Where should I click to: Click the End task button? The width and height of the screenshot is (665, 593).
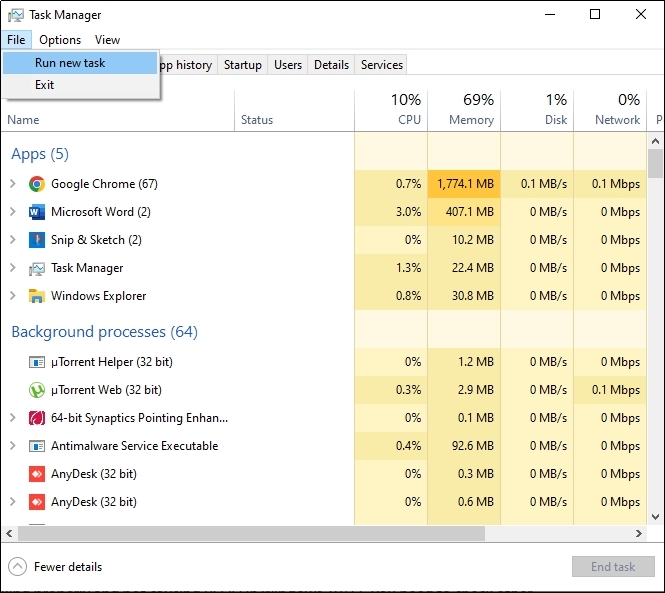point(613,567)
